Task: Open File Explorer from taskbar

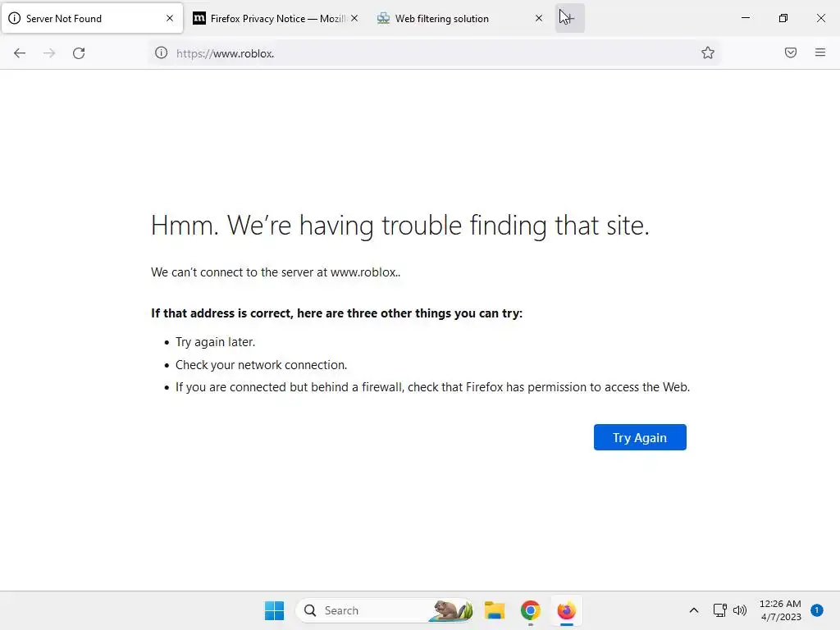Action: click(495, 610)
